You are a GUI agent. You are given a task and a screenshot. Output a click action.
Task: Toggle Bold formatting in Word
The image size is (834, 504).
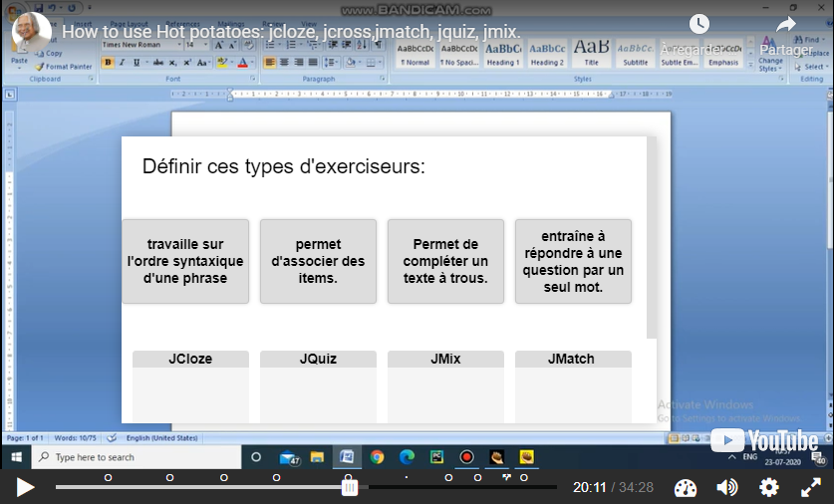pyautogui.click(x=108, y=63)
